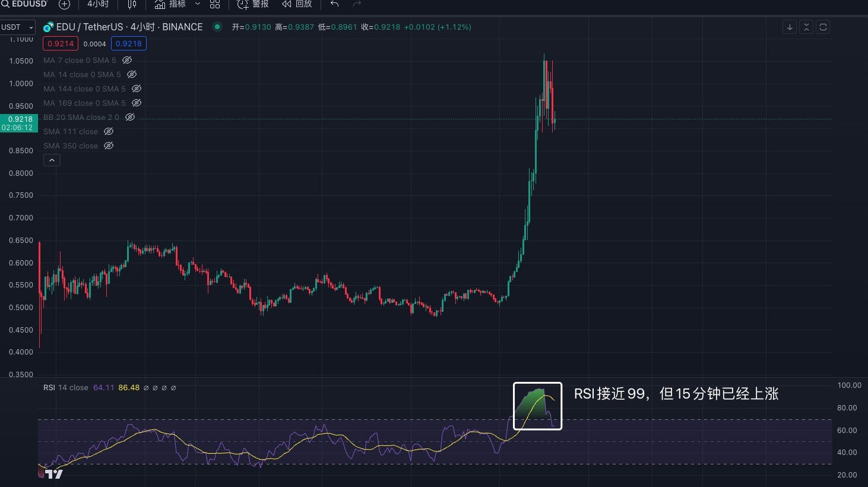868x487 pixels.
Task: Start bar replay with 回放
Action: tap(297, 4)
